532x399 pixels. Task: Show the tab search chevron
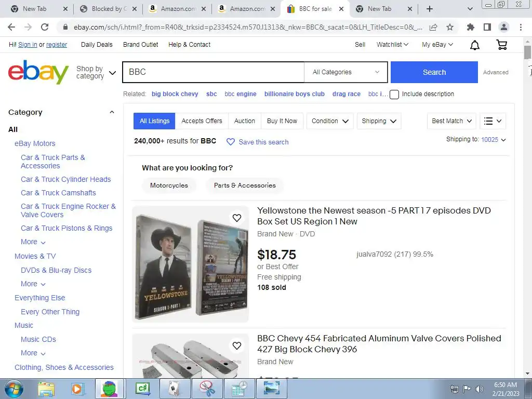[470, 9]
